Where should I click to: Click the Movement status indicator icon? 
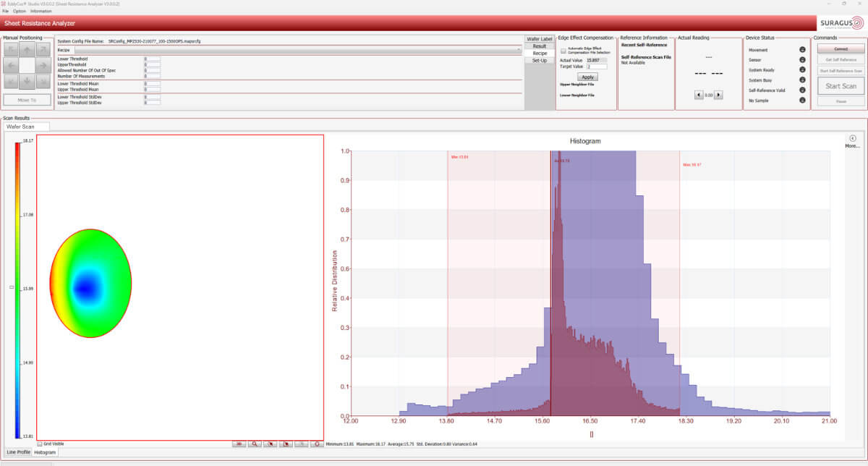tap(802, 50)
